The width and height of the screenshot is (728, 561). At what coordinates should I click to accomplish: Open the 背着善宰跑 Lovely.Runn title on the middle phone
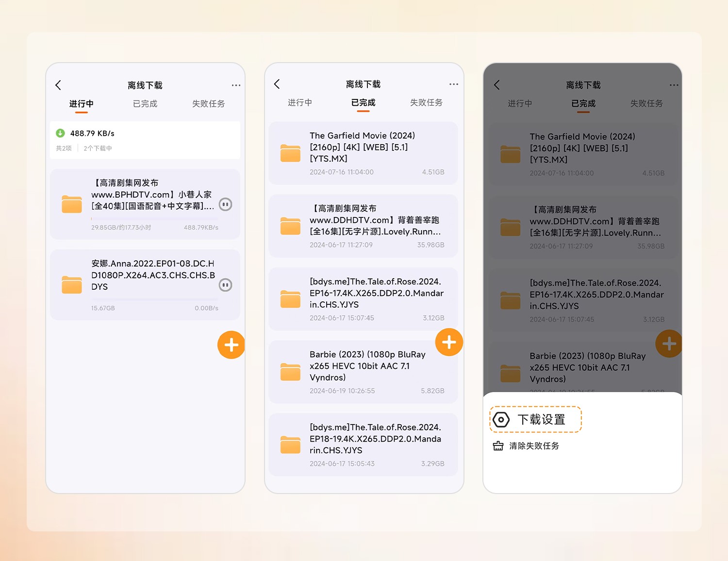click(x=376, y=220)
